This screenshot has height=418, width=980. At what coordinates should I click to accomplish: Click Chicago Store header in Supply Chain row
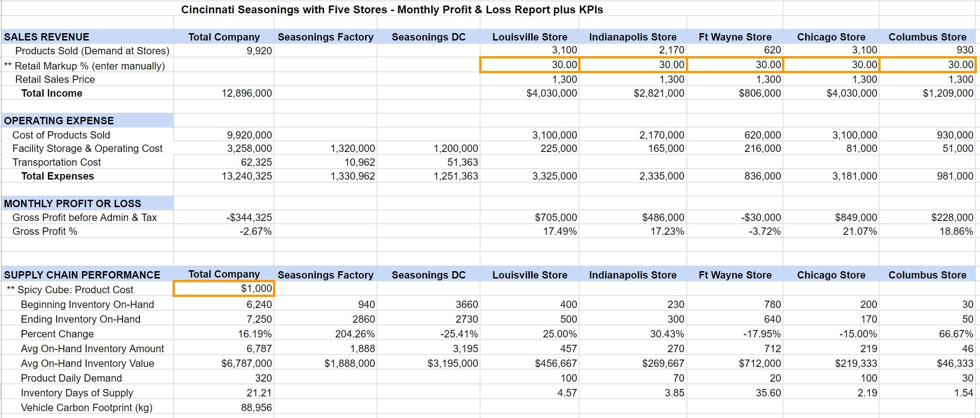(831, 275)
